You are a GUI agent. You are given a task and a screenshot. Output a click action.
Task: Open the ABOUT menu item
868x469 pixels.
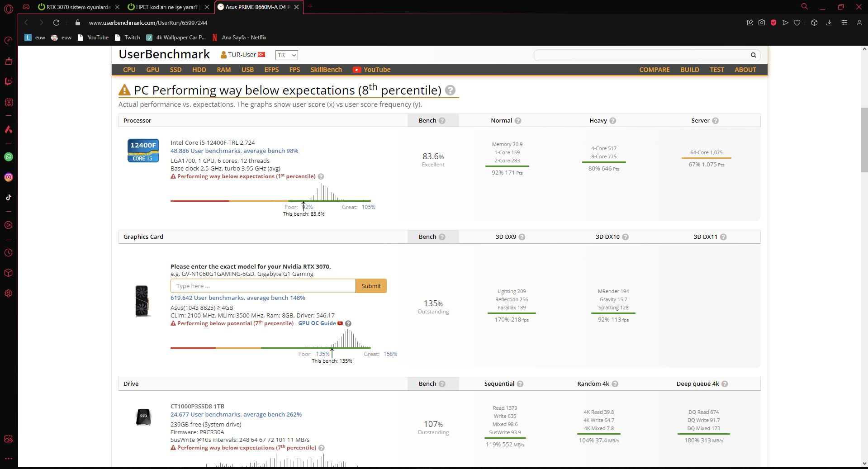point(745,70)
